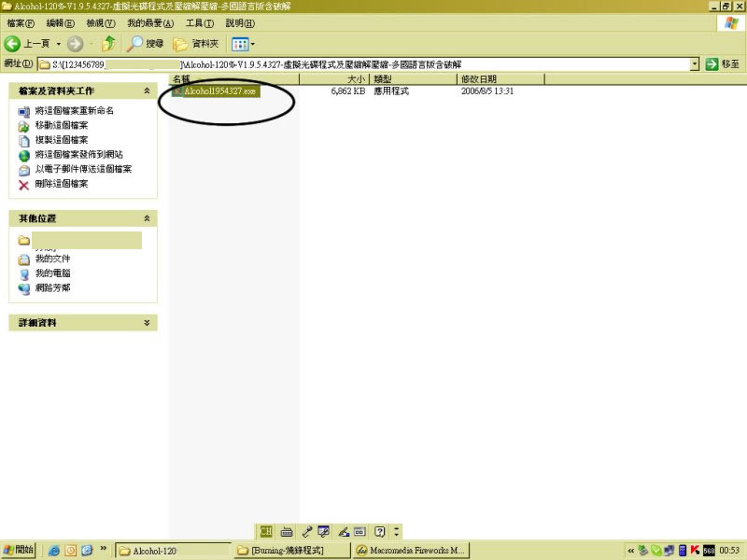This screenshot has width=747, height=560.
Task: Expand hidden system tray icons chevron
Action: pos(631,551)
